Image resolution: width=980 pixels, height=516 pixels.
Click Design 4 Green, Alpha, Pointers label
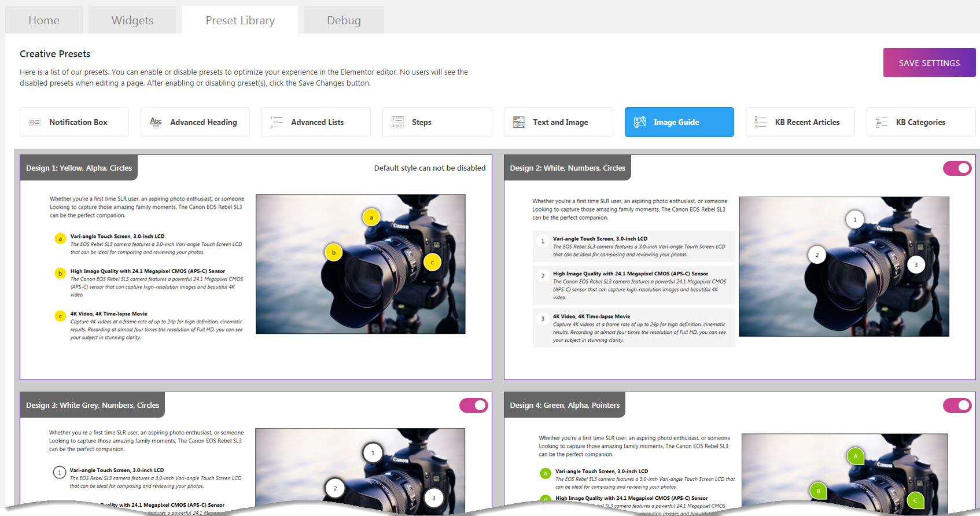(565, 405)
